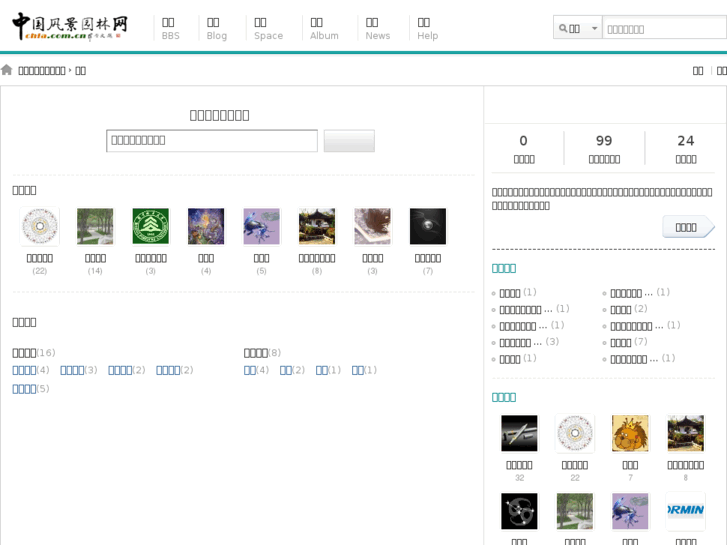
Task: Open the crowned lion cartoon group
Action: click(x=630, y=433)
